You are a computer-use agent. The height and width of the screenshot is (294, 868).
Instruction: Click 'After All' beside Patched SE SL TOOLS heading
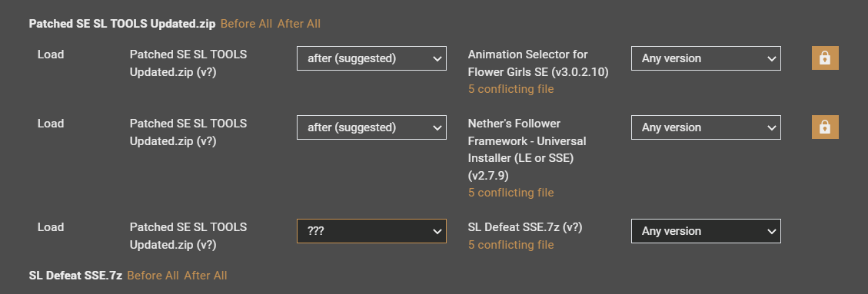pos(299,24)
